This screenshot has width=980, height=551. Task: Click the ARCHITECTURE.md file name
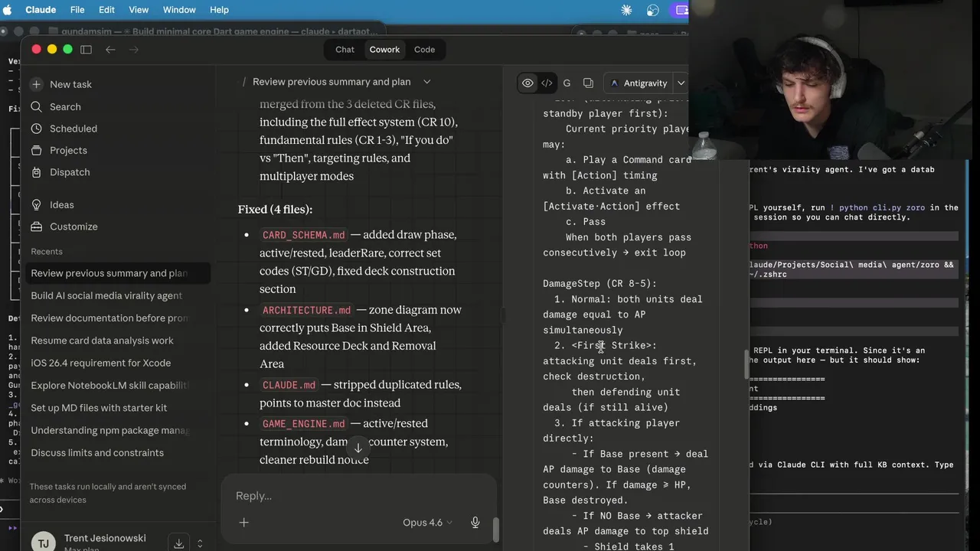(x=306, y=310)
